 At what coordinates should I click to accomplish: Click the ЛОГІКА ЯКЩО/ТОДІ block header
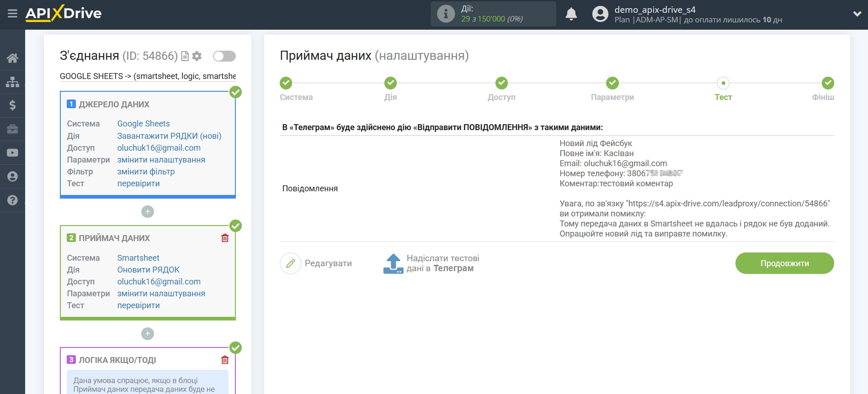point(117,360)
